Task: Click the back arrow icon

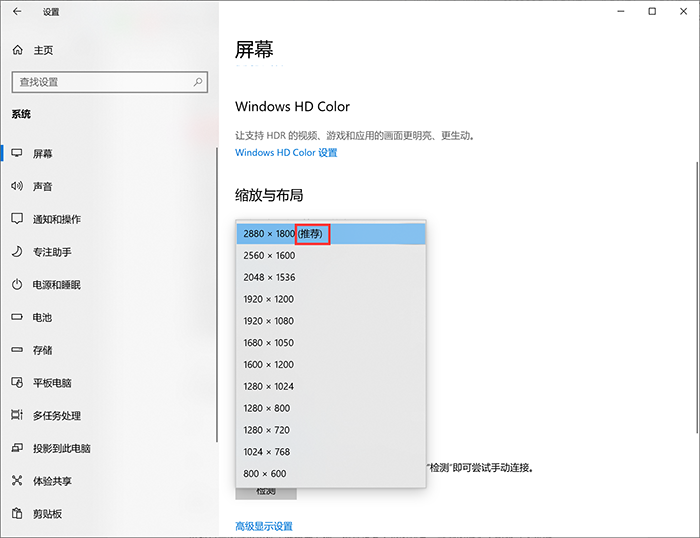Action: (x=16, y=12)
